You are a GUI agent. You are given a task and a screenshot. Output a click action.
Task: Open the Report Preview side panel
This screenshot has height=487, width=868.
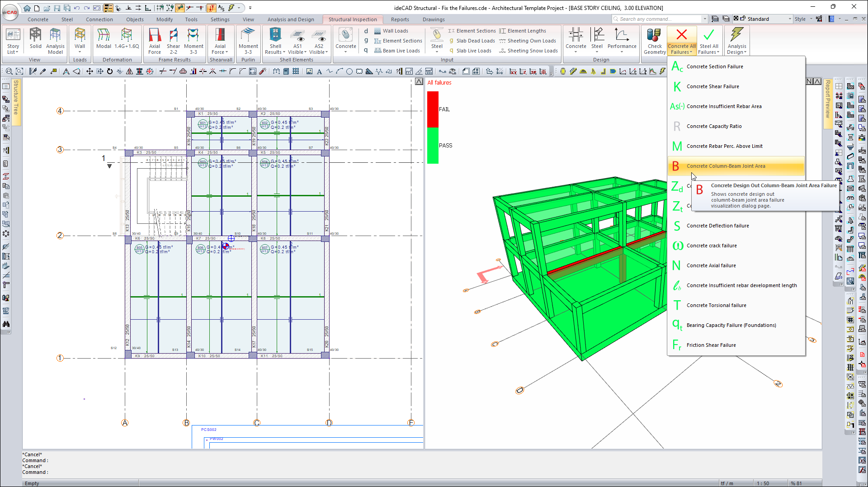pyautogui.click(x=827, y=99)
